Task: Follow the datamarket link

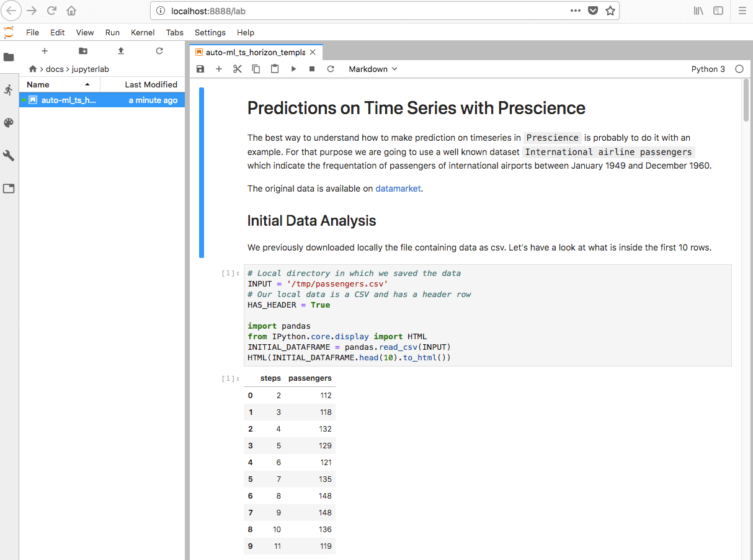Action: [x=398, y=189]
